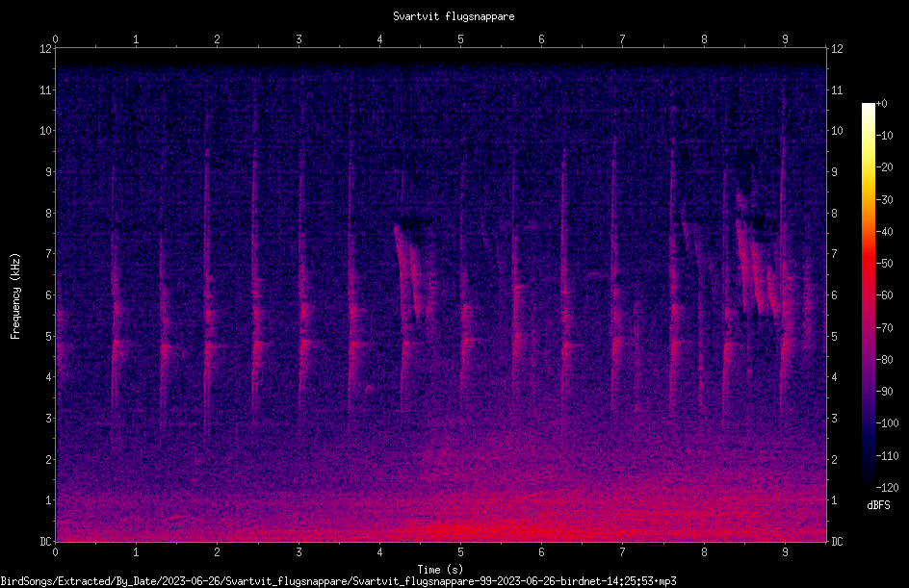909x588 pixels.
Task: Select the "-110" colorbar label
Action: [888, 456]
